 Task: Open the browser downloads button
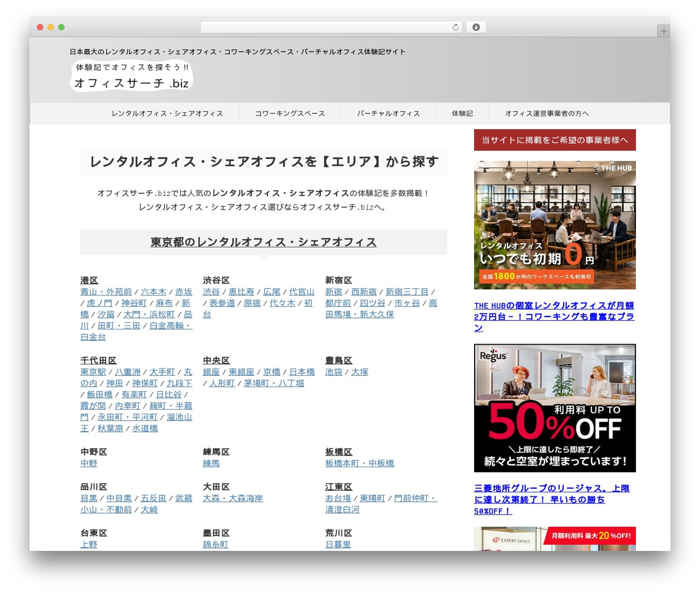476,27
